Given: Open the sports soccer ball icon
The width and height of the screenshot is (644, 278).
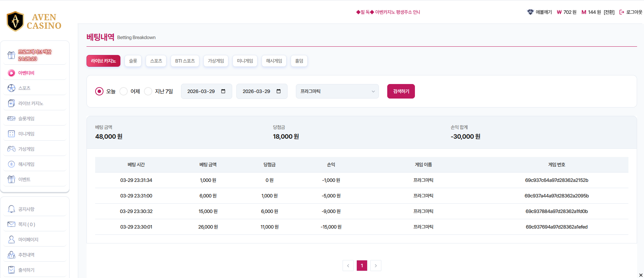Looking at the screenshot, I should pos(11,88).
